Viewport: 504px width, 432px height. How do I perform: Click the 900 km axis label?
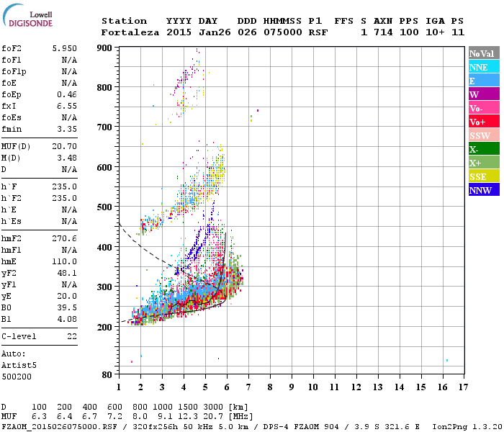pos(104,48)
